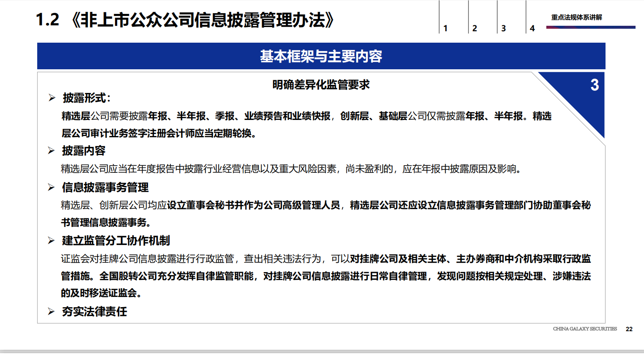Click the heading 信息披露事务管理

coord(105,187)
